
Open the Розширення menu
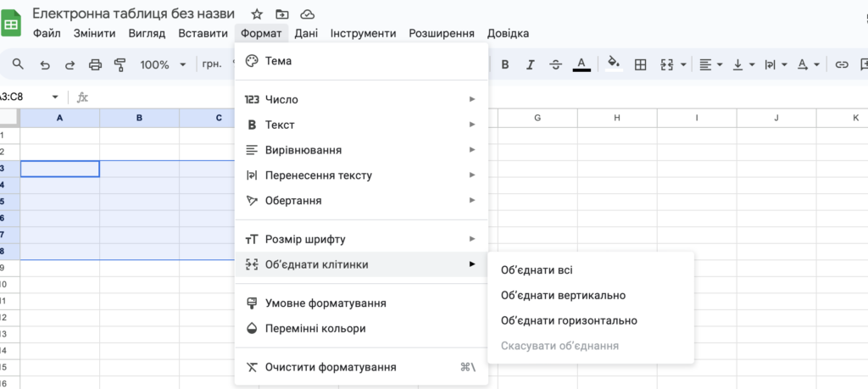click(442, 33)
